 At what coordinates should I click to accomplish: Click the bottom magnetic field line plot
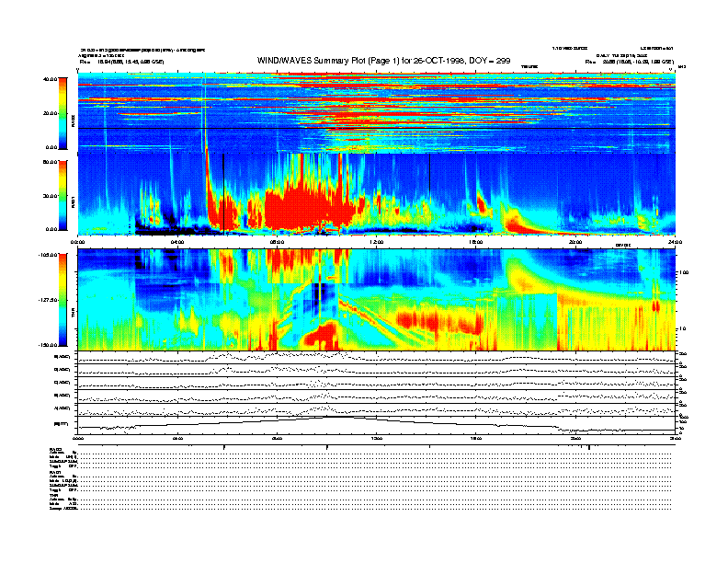point(377,425)
